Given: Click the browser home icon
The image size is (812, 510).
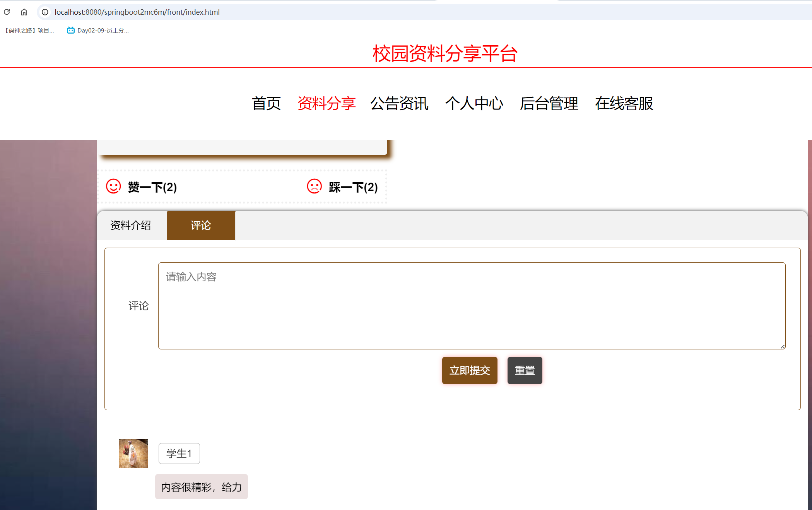Looking at the screenshot, I should coord(24,12).
